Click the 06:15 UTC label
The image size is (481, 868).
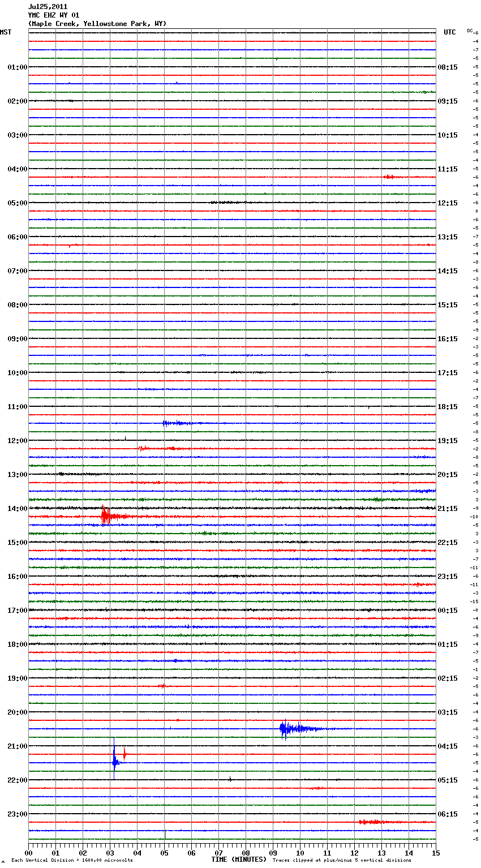[x=448, y=814]
